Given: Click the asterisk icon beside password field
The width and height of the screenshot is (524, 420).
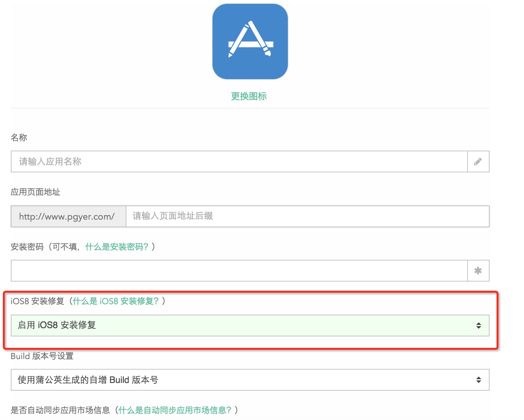Looking at the screenshot, I should coord(478,271).
